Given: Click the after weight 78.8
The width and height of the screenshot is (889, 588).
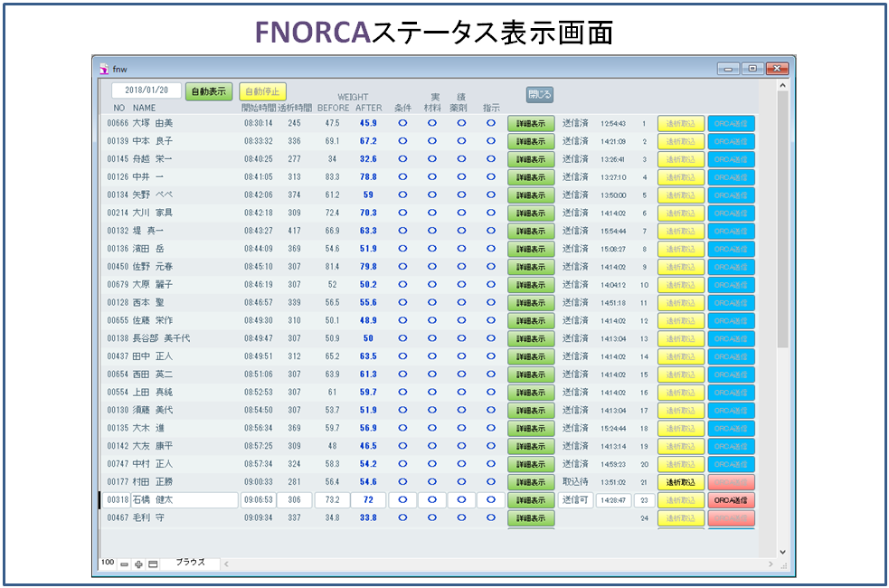Looking at the screenshot, I should point(368,177).
